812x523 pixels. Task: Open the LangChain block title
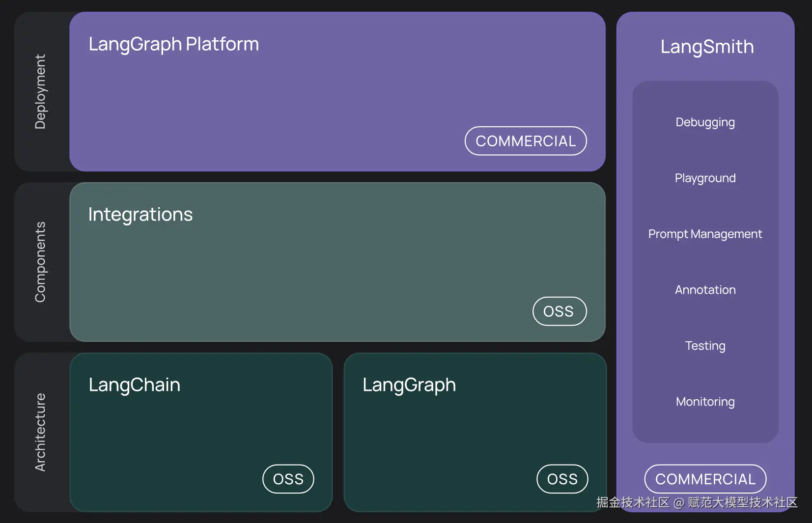click(135, 385)
